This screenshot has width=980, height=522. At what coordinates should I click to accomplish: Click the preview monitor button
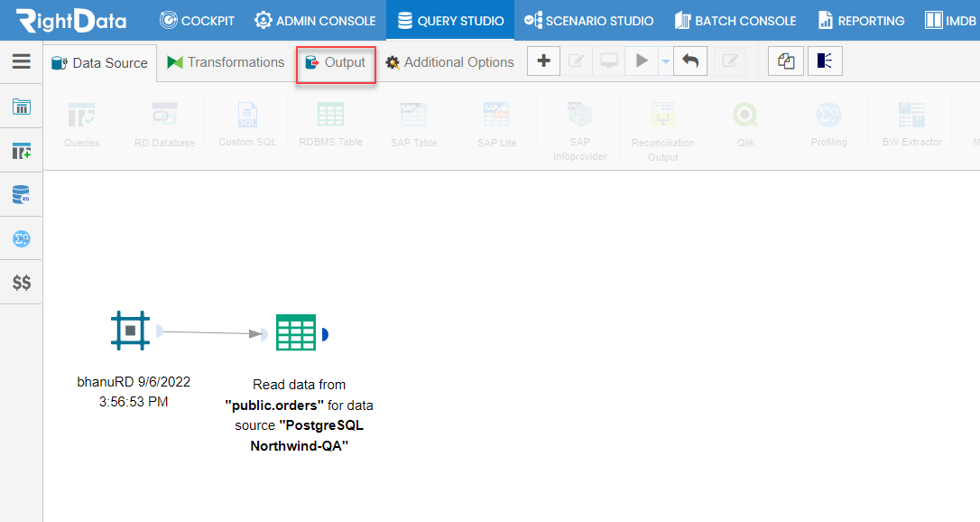[609, 61]
